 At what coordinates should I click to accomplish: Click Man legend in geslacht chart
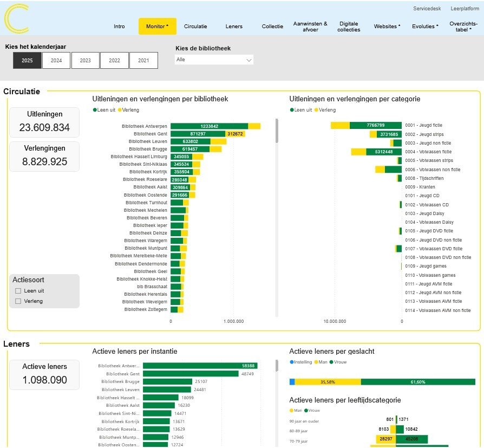click(x=321, y=362)
